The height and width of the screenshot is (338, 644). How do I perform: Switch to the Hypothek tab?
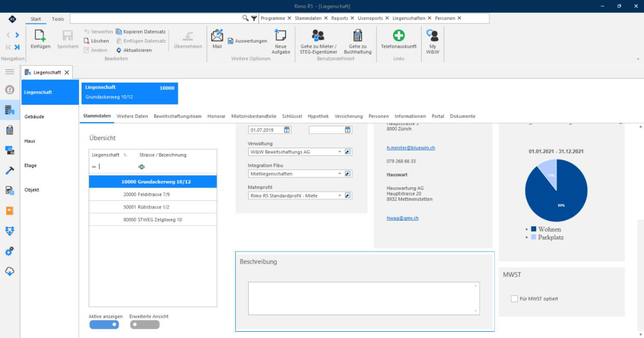(318, 116)
